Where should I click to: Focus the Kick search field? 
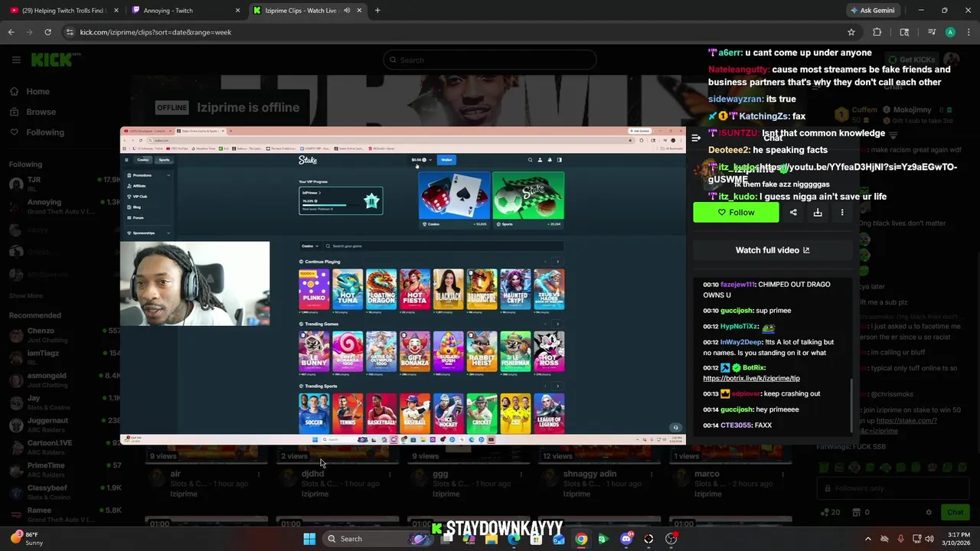[490, 60]
